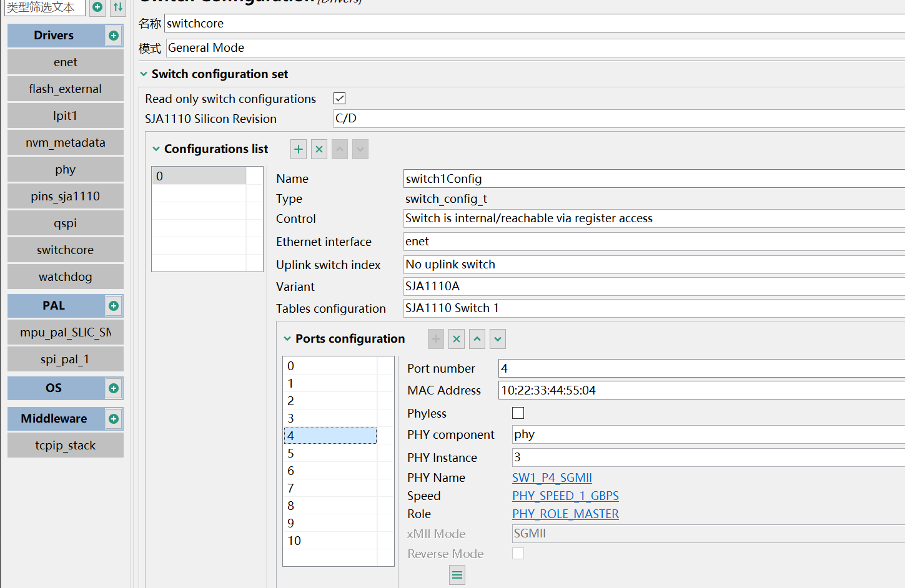Screen dimensions: 905x588
Task: Add a component using the PAL plus icon
Action: 113,306
